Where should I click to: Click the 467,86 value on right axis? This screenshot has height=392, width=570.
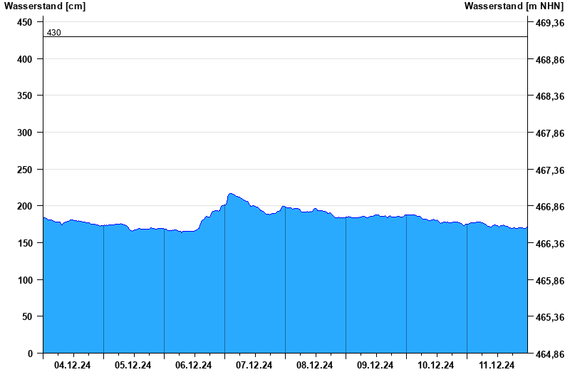click(549, 133)
